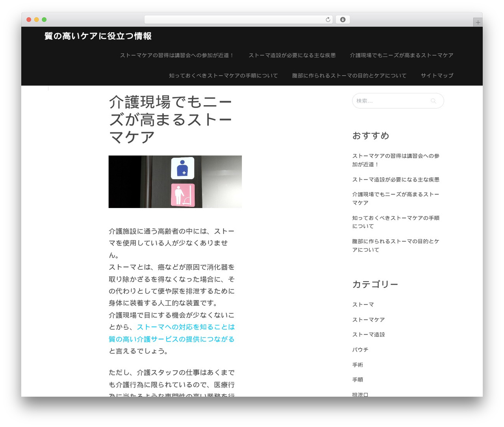Click the search magnifier icon

[x=433, y=101]
